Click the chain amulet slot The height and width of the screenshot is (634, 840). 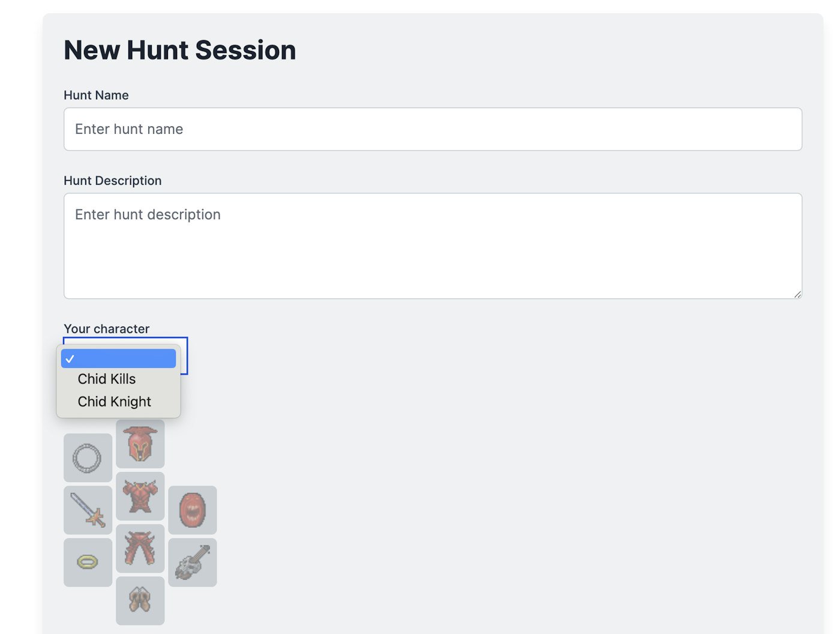pyautogui.click(x=88, y=458)
